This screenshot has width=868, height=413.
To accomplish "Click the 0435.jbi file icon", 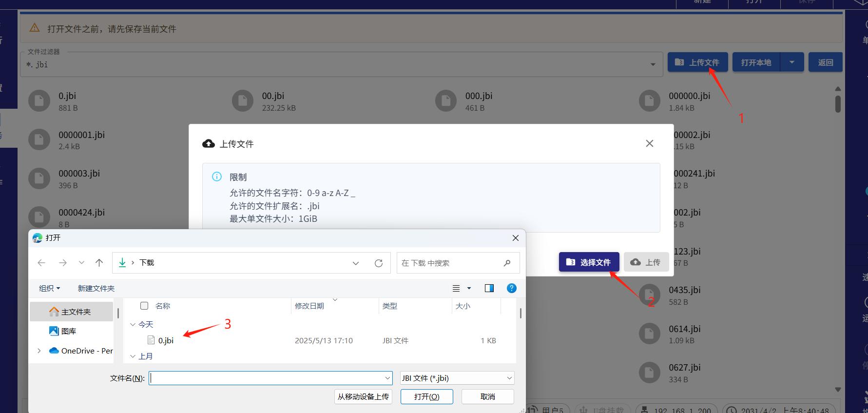I will [649, 295].
